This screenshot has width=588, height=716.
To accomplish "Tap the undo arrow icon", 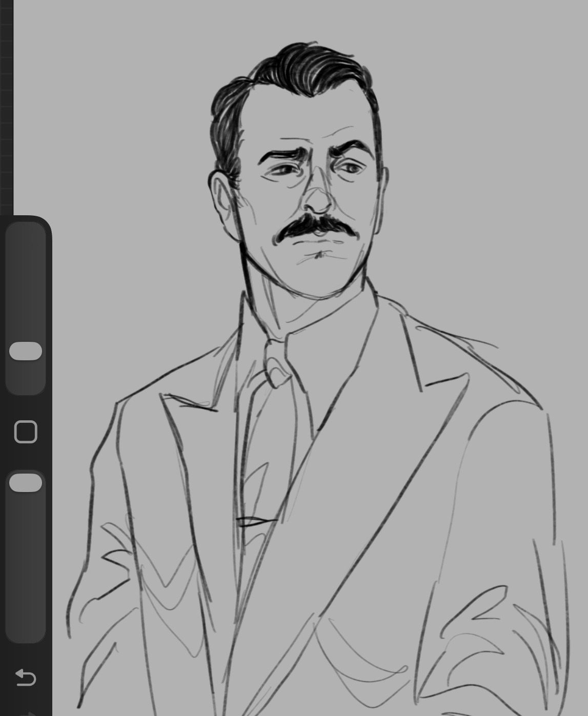I will (x=26, y=678).
